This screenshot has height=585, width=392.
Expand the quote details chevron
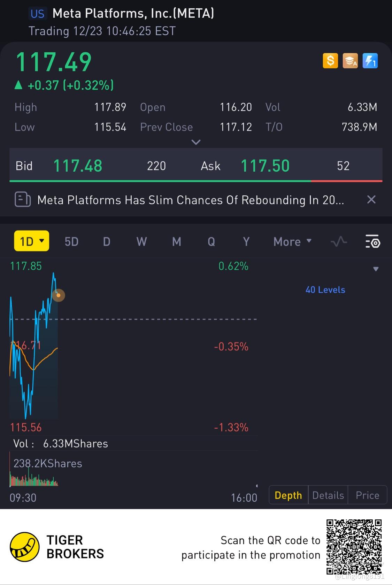(x=196, y=142)
